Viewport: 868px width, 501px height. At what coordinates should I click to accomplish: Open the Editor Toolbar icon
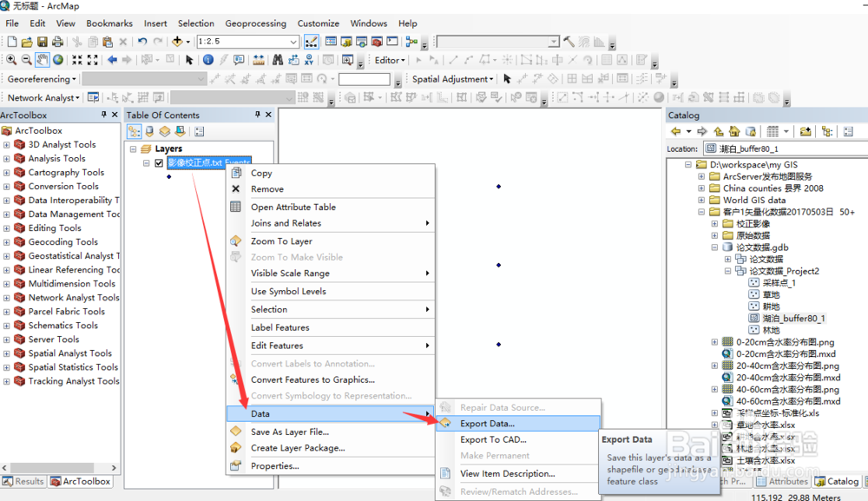pyautogui.click(x=311, y=42)
